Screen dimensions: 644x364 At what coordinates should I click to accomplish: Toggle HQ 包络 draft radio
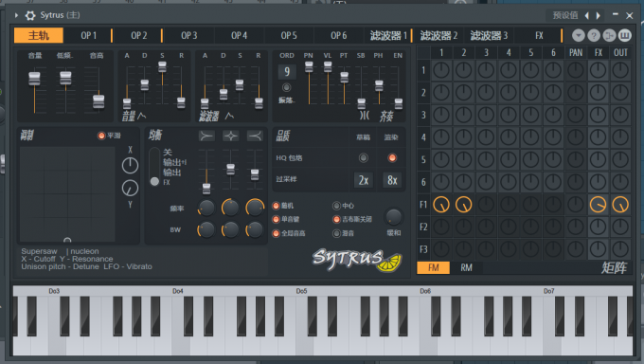(x=363, y=157)
